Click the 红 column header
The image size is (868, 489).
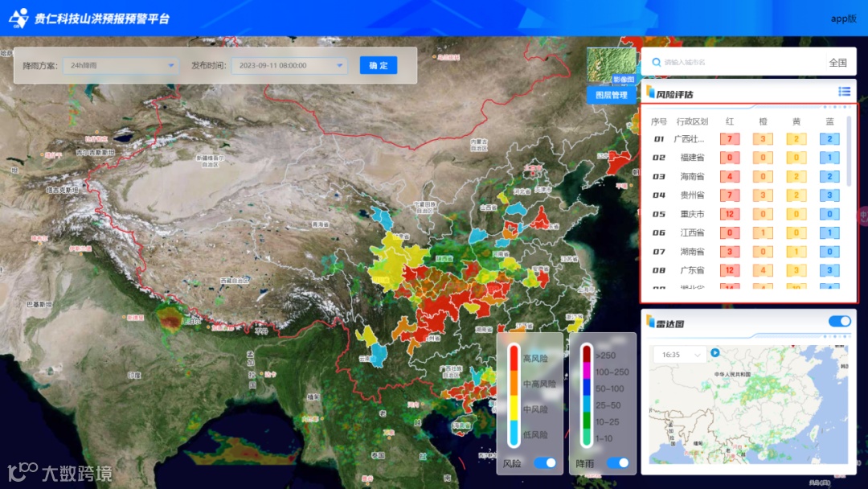click(730, 121)
